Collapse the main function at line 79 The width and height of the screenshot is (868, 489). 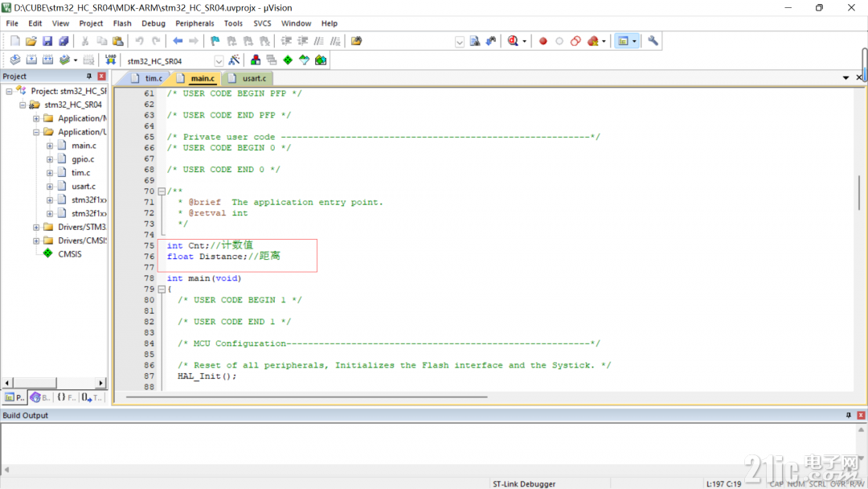[x=162, y=289]
